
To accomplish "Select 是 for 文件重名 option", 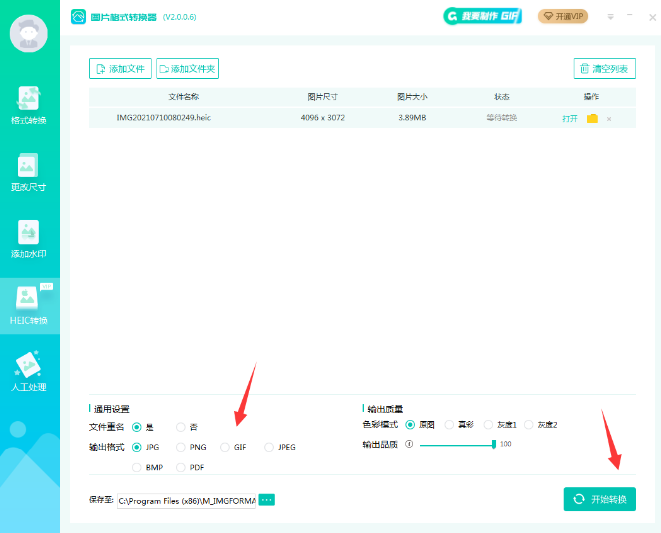I will [137, 427].
